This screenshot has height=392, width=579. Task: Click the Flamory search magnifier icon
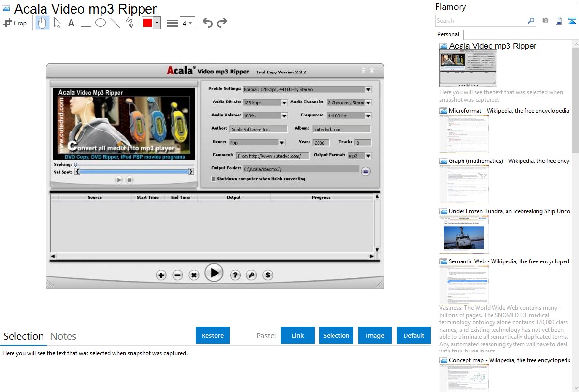(531, 21)
